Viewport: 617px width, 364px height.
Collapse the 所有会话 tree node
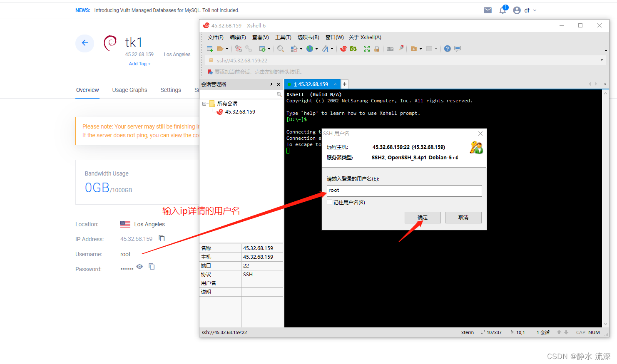click(x=204, y=104)
